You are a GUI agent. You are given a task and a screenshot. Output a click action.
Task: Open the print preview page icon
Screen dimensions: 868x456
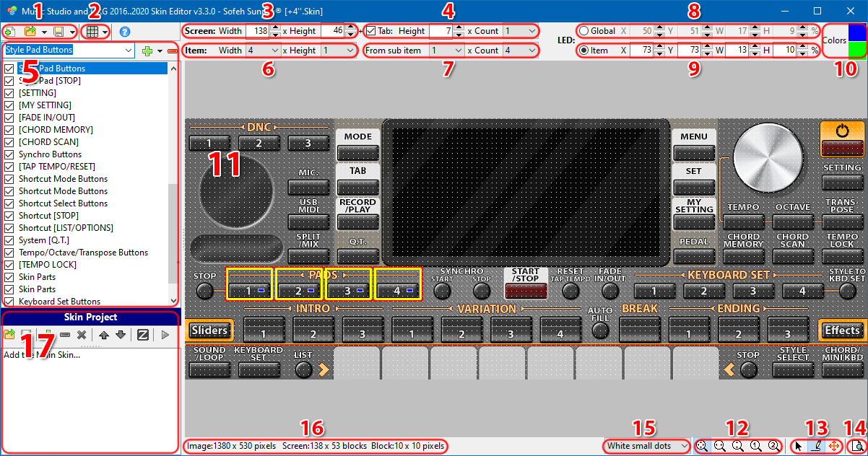click(857, 447)
